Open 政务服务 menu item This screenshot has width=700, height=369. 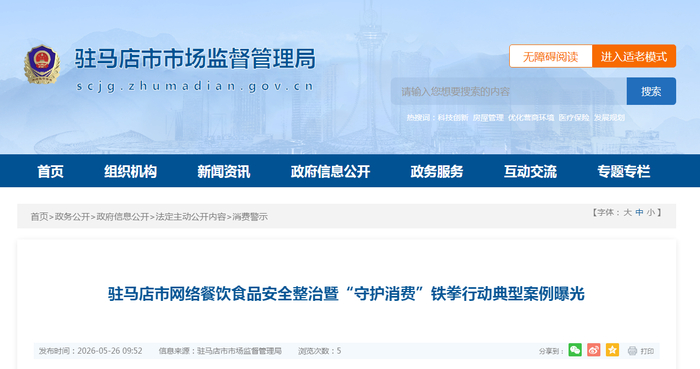[x=437, y=171]
